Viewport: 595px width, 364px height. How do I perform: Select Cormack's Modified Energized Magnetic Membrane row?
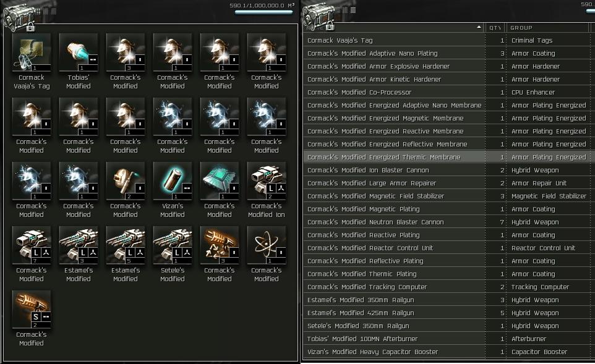click(449, 118)
